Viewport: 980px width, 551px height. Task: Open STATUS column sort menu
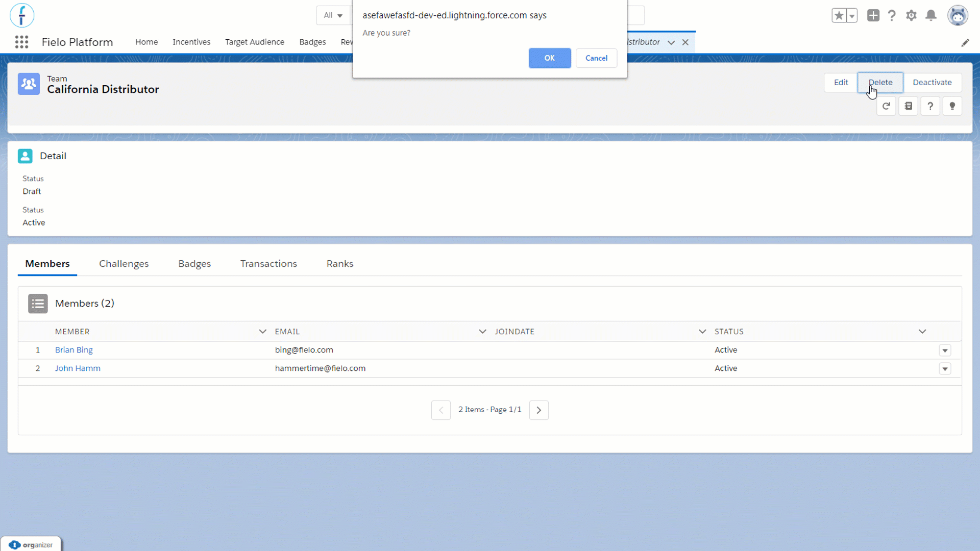click(x=922, y=332)
